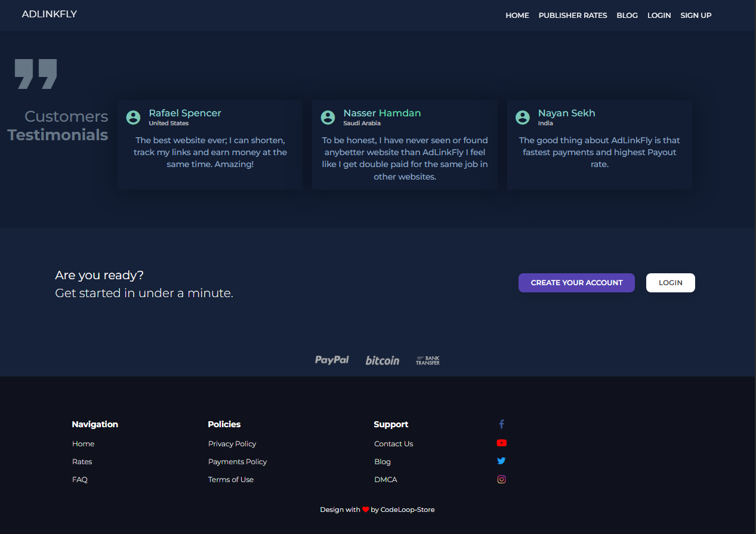The image size is (756, 534).
Task: Click the name Rafael Spencer
Action: [x=185, y=113]
